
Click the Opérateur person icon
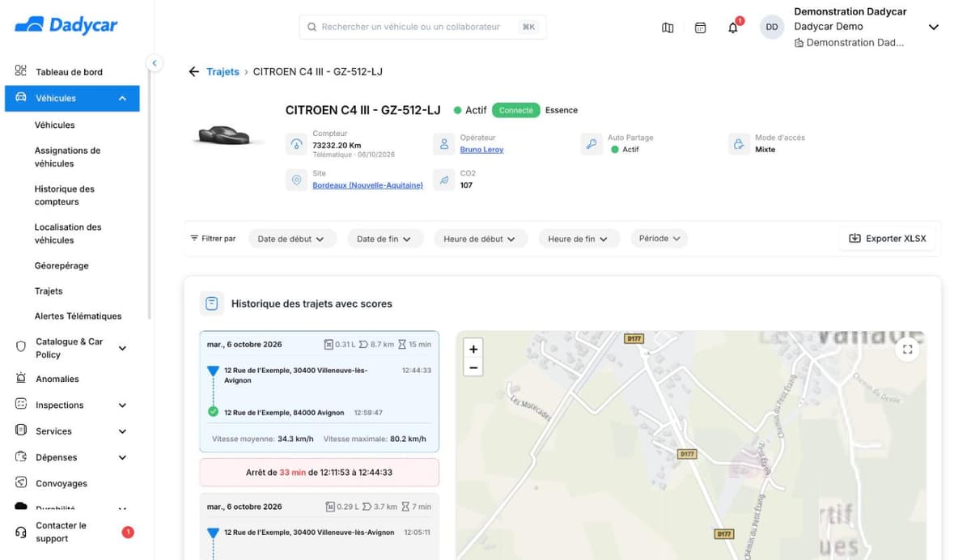pos(444,145)
